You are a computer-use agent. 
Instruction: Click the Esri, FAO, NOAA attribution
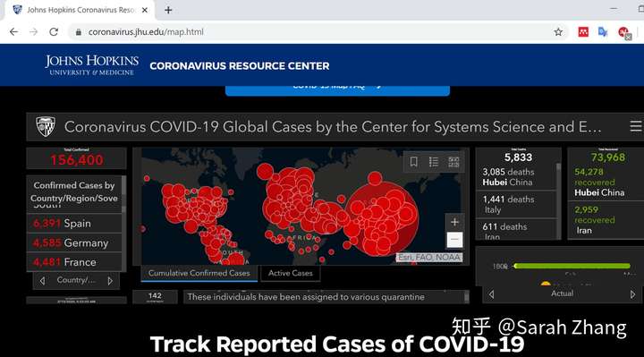(429, 257)
